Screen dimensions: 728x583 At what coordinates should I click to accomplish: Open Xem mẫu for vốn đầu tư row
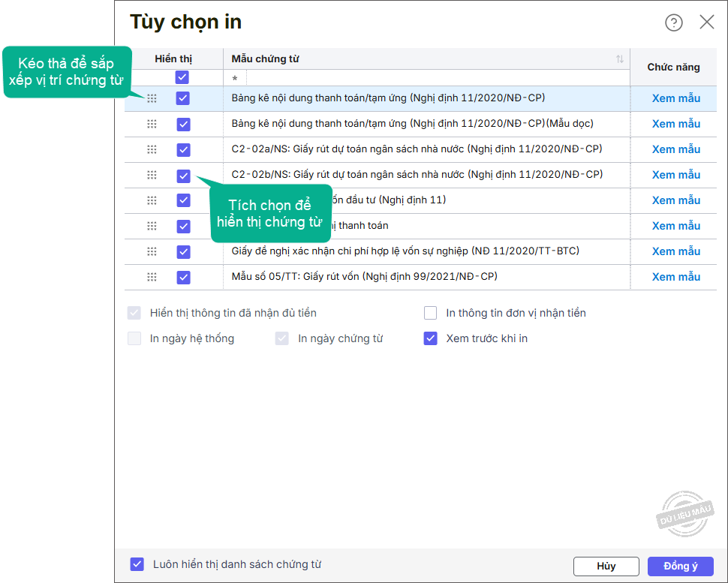676,200
